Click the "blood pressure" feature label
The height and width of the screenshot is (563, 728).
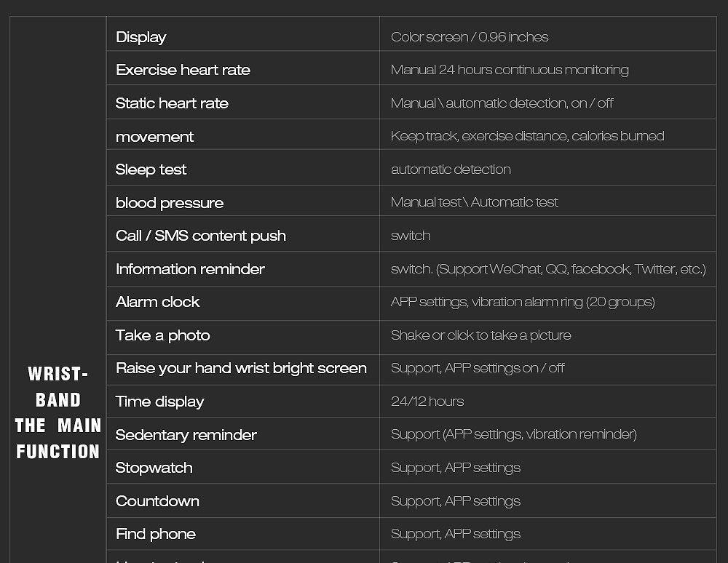coord(170,203)
